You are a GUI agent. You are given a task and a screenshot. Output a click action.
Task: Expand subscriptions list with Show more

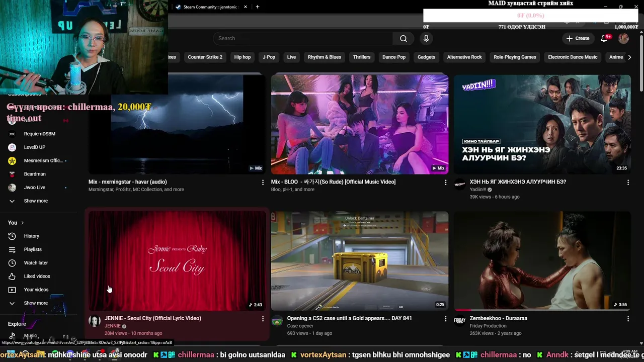(39, 201)
